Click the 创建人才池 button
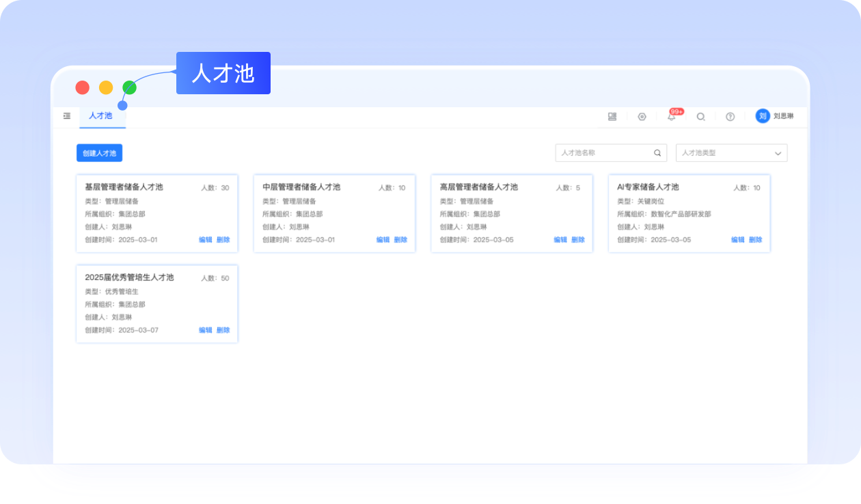 pos(99,153)
